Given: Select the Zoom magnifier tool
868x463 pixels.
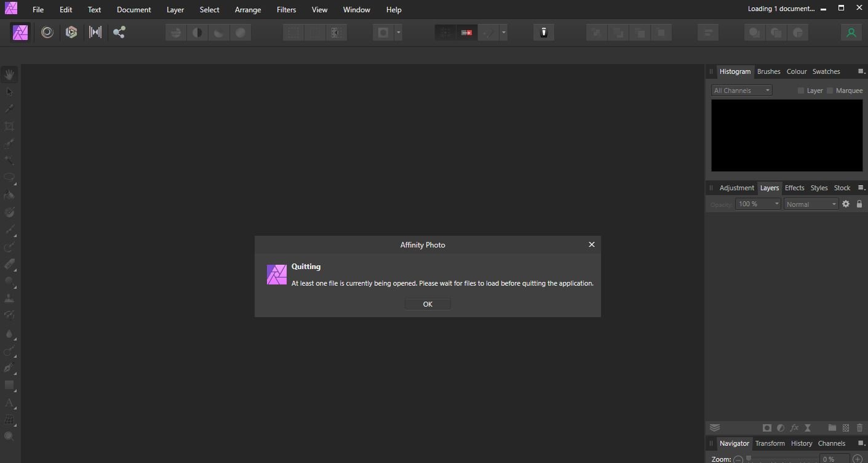Looking at the screenshot, I should click(9, 437).
